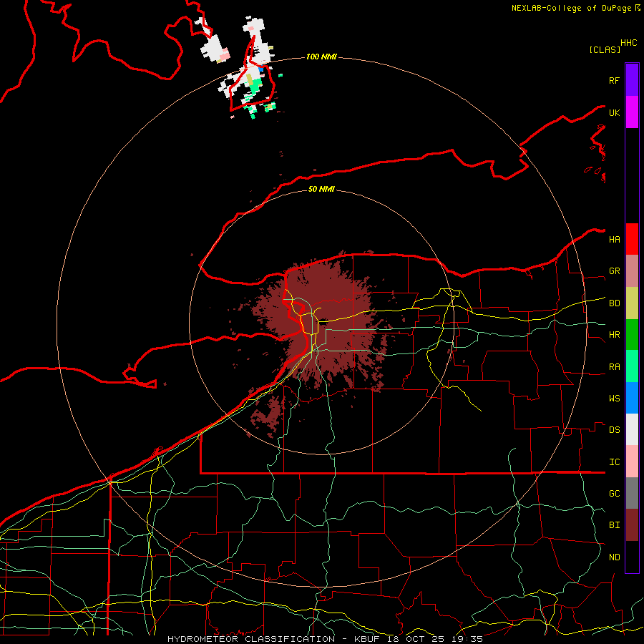Screen dimensions: 644x644
Task: Click the HHC product code text
Action: click(629, 43)
